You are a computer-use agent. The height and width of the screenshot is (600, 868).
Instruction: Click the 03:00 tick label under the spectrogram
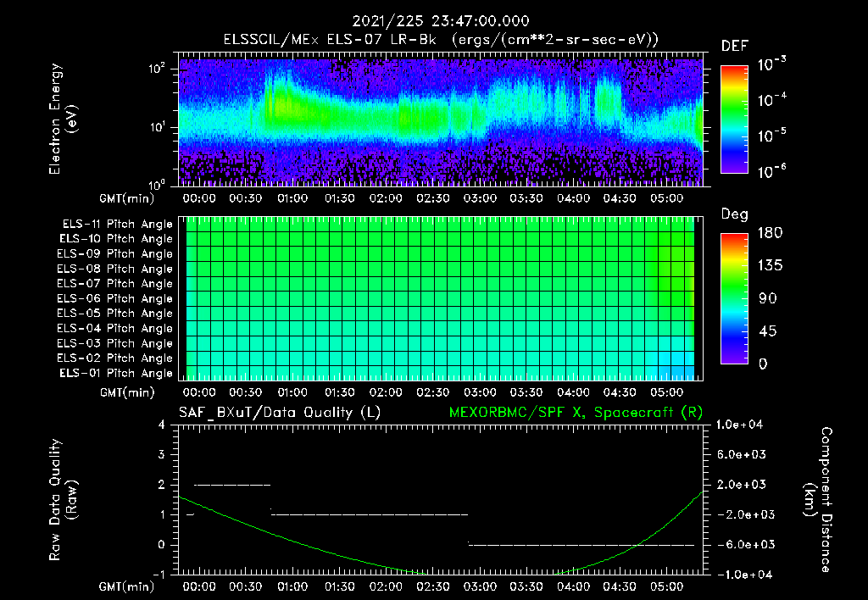click(480, 198)
